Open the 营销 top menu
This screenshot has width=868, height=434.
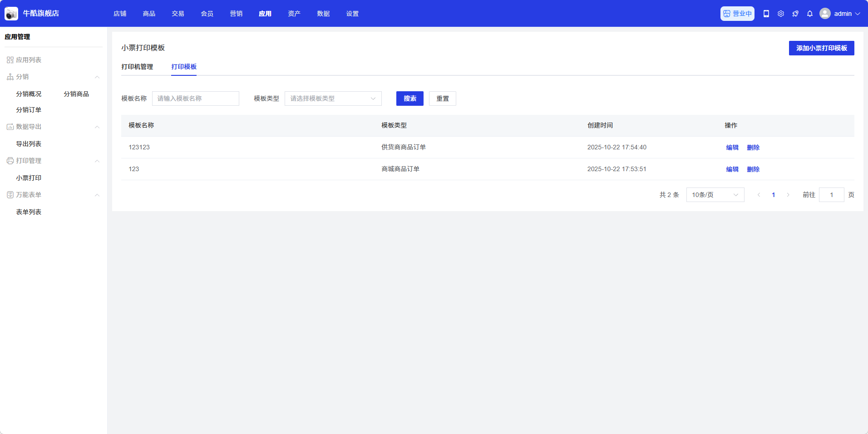tap(236, 14)
